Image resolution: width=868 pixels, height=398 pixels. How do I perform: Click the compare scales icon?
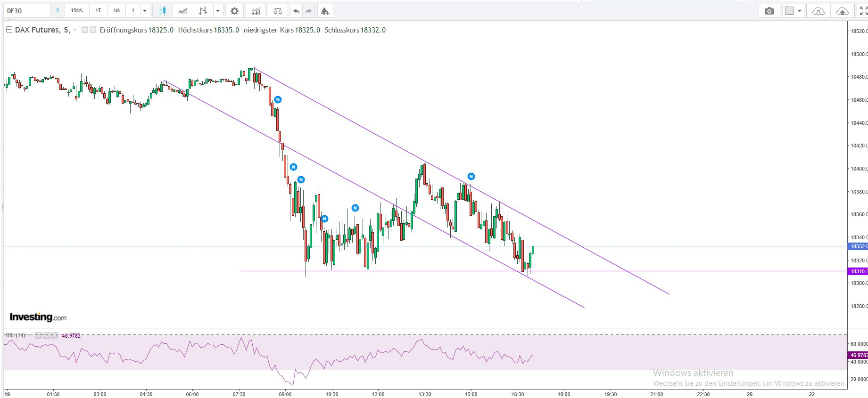[x=278, y=11]
